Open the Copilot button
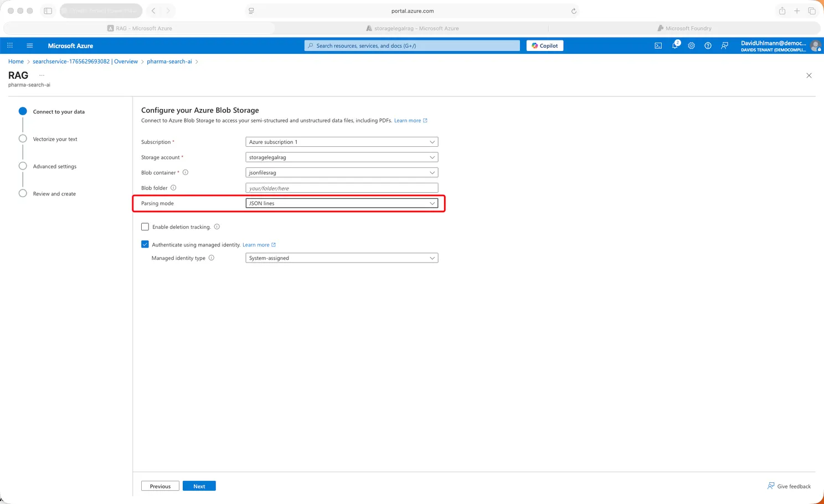824x504 pixels. [545, 45]
